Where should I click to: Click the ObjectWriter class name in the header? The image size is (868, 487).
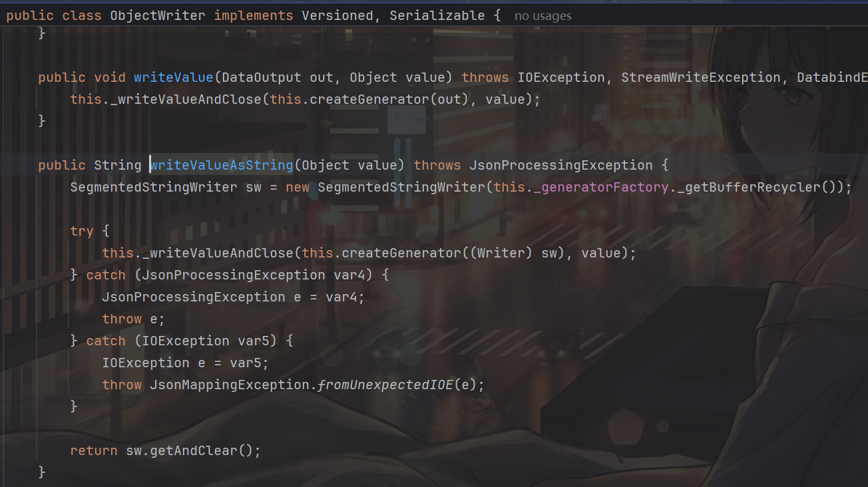[x=158, y=15]
